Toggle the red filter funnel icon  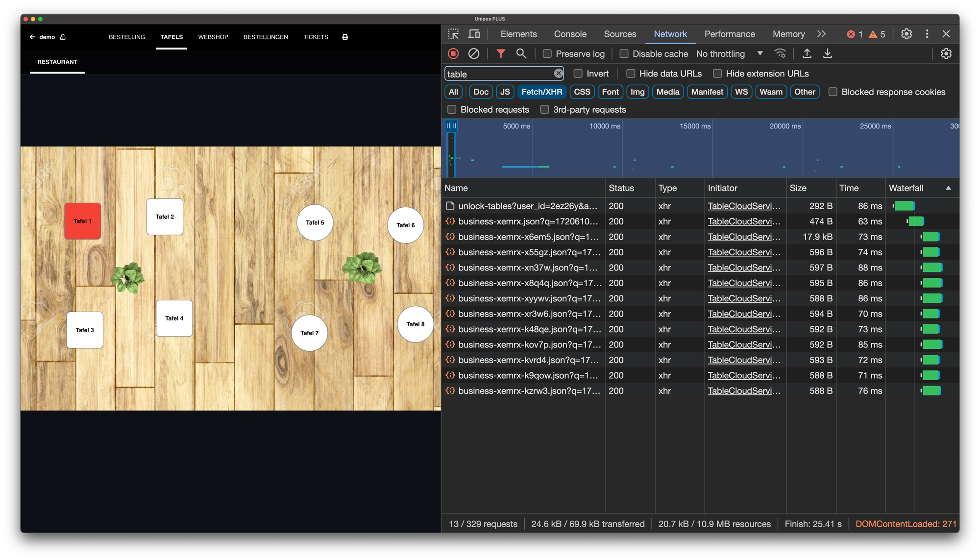500,53
